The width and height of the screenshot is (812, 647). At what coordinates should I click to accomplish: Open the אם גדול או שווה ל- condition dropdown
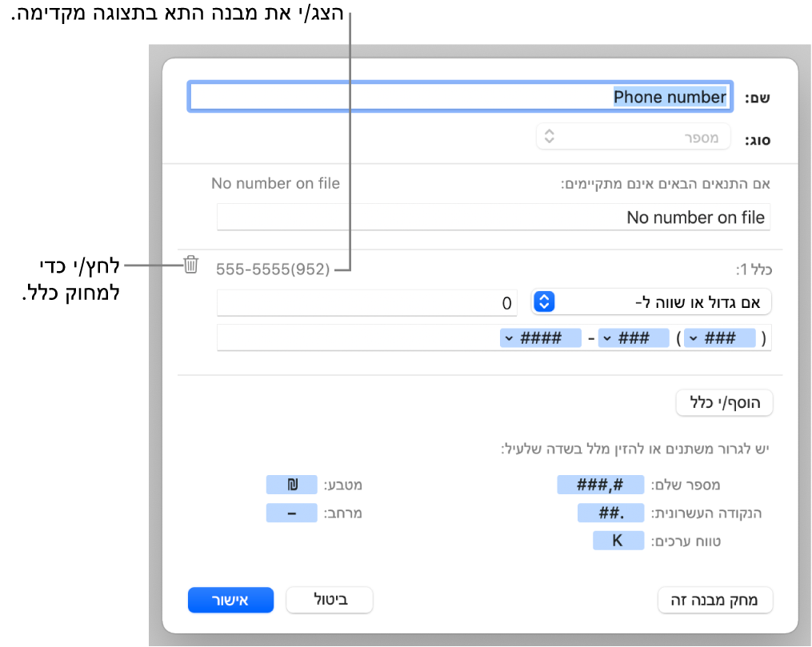651,302
